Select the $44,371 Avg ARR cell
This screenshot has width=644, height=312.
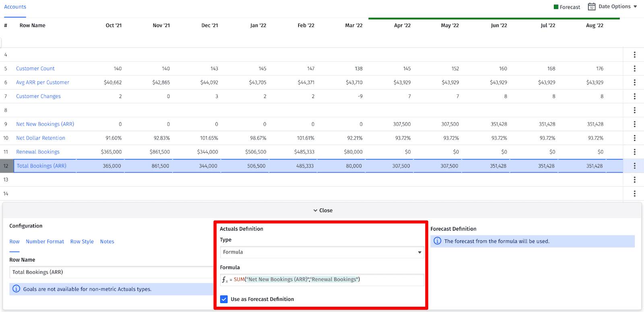(x=306, y=82)
